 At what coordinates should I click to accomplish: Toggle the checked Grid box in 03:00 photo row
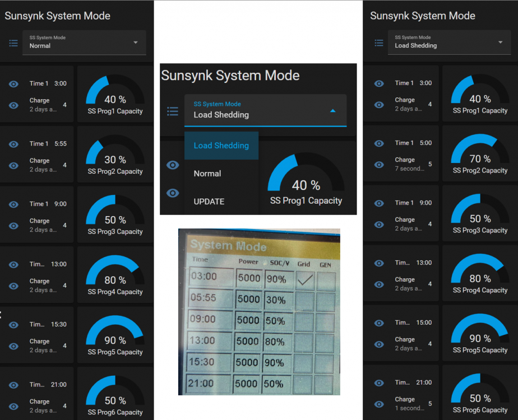[x=305, y=281]
